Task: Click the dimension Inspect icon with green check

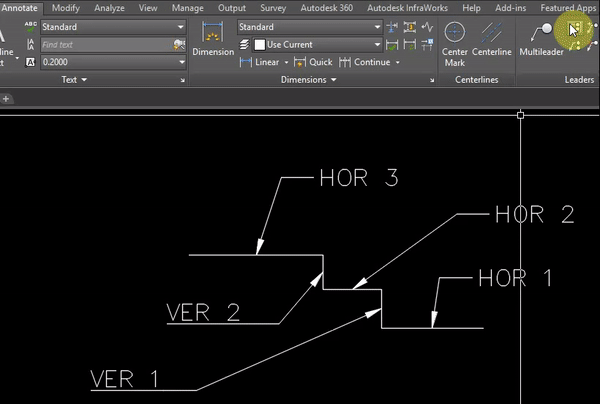Action: tap(392, 45)
